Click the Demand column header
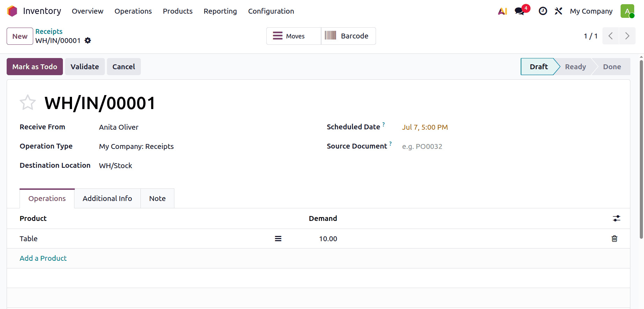 click(x=323, y=218)
